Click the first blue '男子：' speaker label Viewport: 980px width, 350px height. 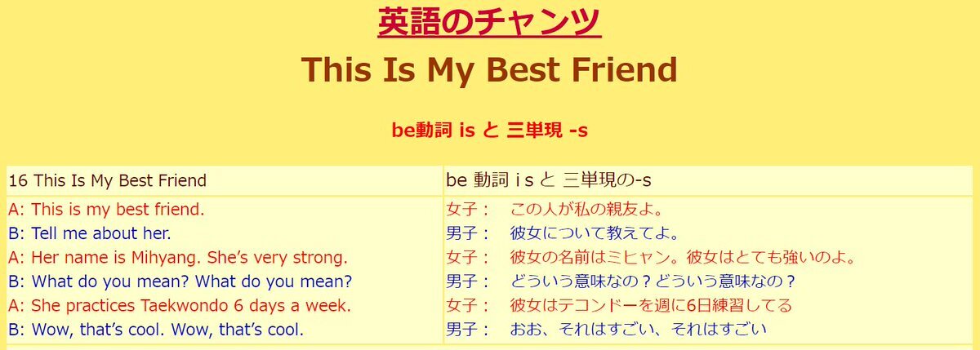[x=469, y=234]
